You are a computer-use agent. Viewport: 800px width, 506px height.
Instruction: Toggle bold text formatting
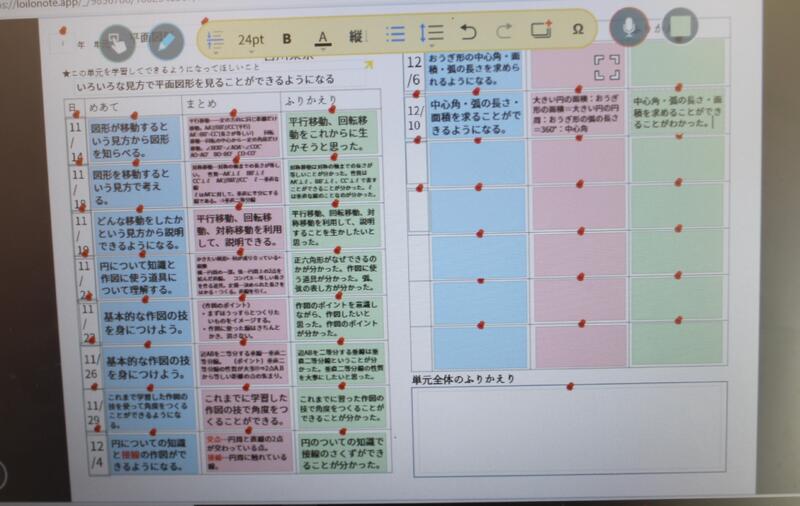(x=287, y=39)
